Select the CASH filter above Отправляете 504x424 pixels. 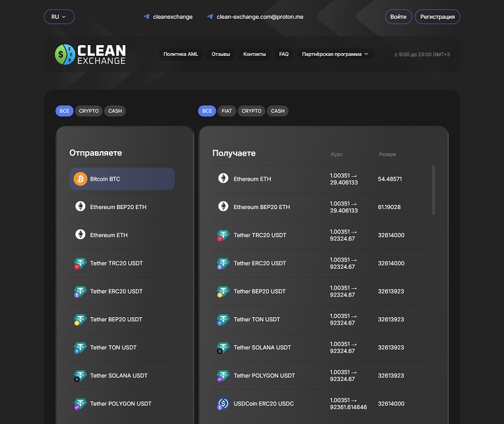(x=115, y=111)
